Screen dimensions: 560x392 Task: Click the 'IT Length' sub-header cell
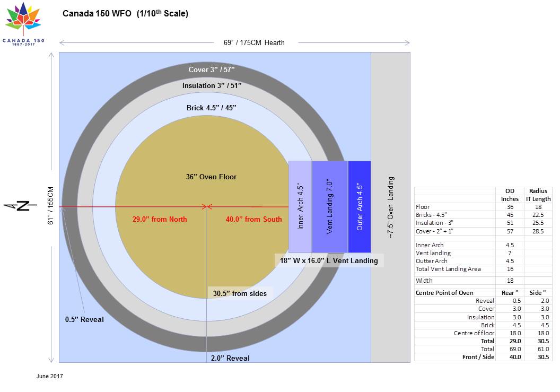[x=538, y=199]
